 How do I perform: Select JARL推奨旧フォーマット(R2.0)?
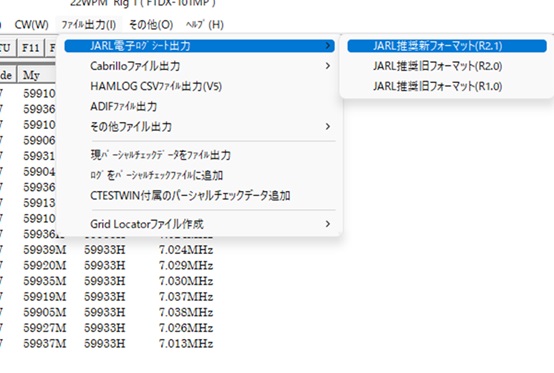447,66
